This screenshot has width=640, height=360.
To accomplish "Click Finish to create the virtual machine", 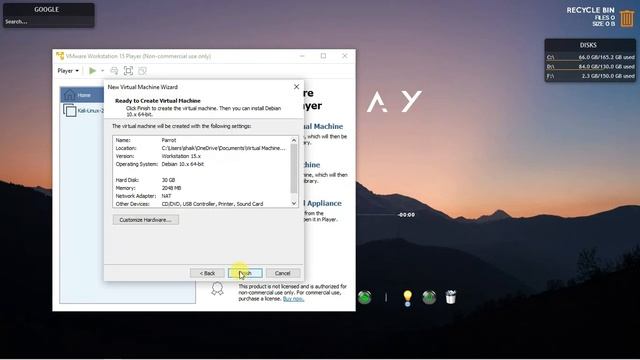I will [245, 273].
